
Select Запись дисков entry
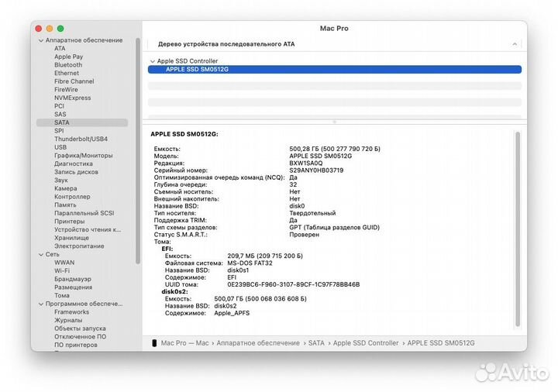[x=76, y=172]
